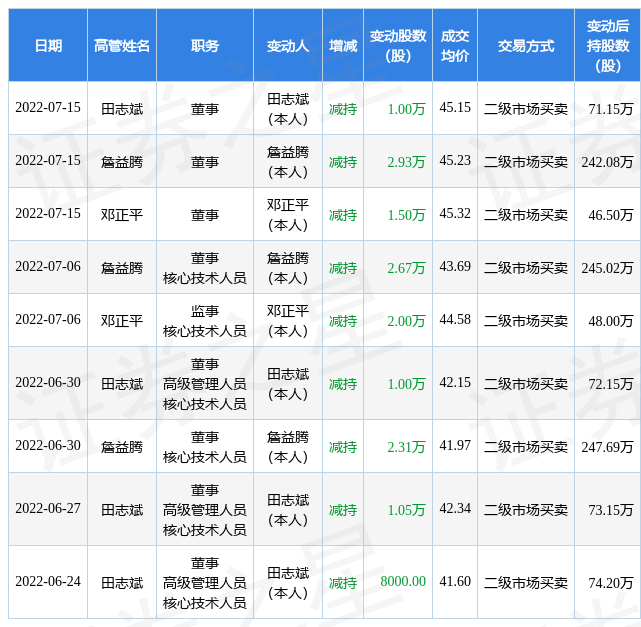Click the 高管姓名 column header
Viewport: 641px width, 627px height.
coord(122,45)
